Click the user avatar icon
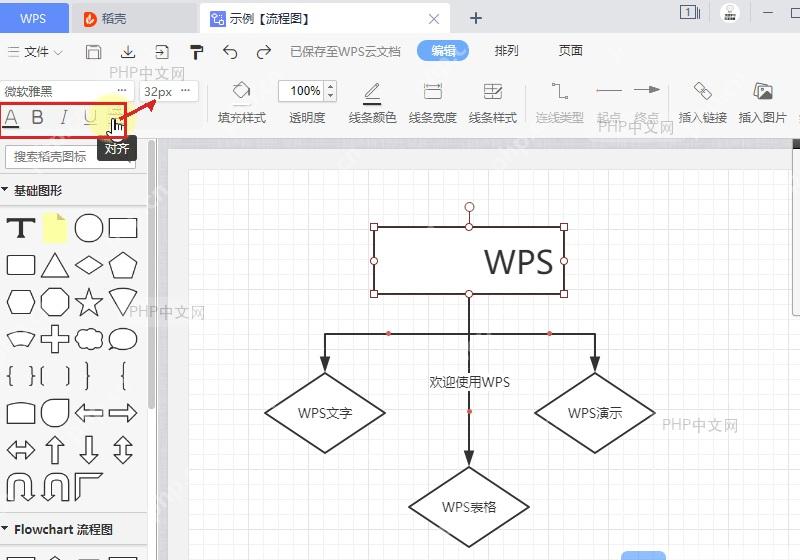Screen dimensions: 800x560 (730, 13)
